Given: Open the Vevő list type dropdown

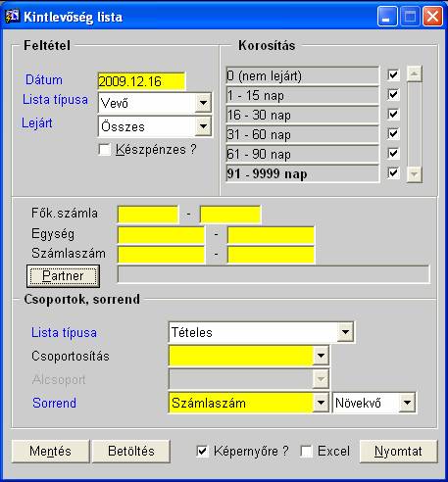Looking at the screenshot, I should [203, 103].
